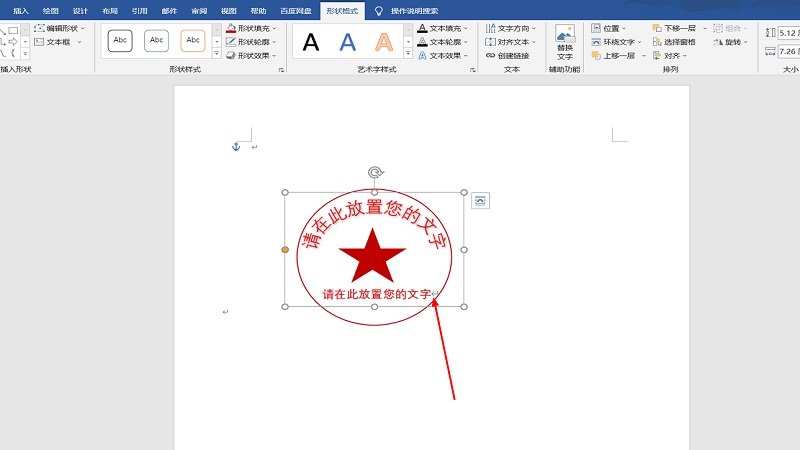Click the Alt Text (替换文字) button

(565, 43)
